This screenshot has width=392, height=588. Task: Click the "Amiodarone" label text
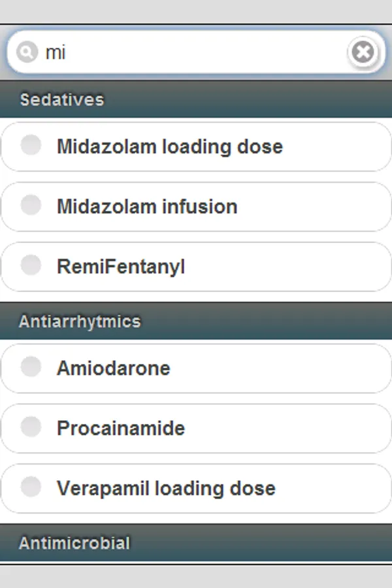tap(114, 368)
